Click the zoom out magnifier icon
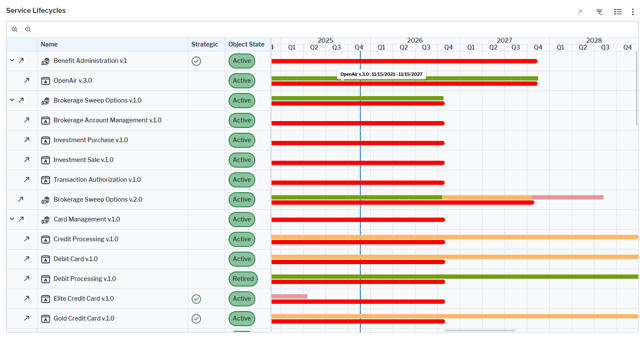 [x=28, y=29]
